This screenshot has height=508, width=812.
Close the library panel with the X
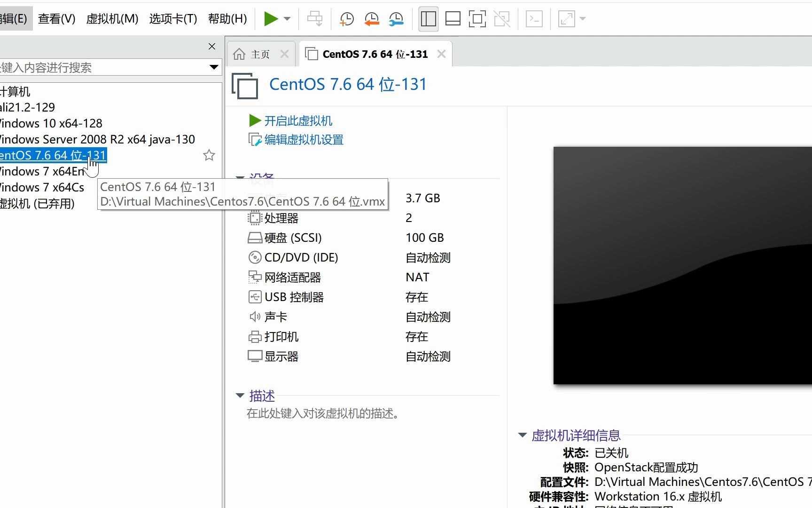(212, 46)
